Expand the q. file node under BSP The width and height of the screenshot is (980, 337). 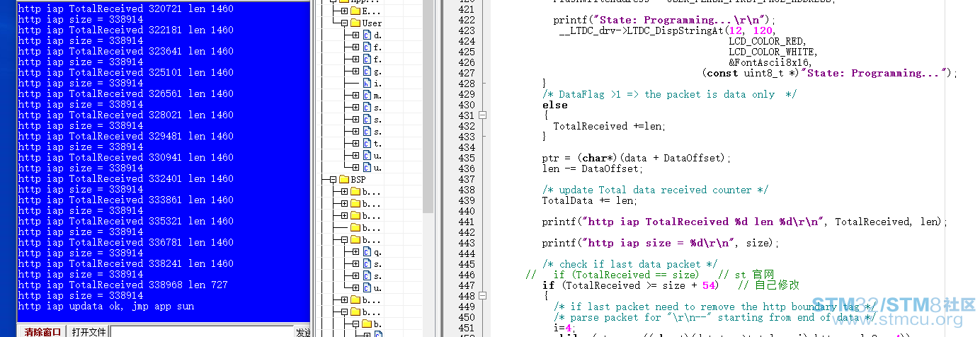[355, 252]
